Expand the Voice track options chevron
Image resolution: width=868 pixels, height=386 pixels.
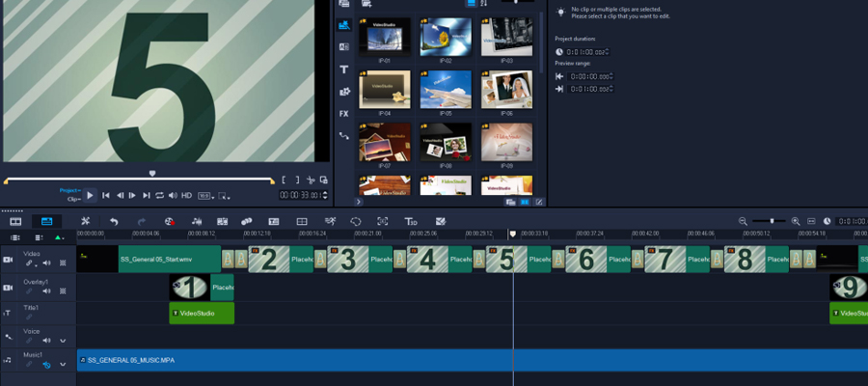[x=64, y=340]
